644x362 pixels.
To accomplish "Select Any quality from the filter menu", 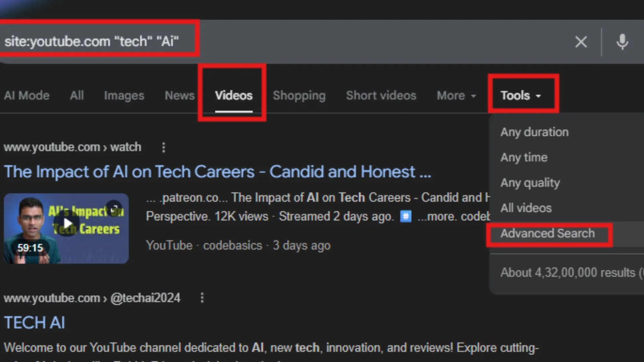I will 530,183.
